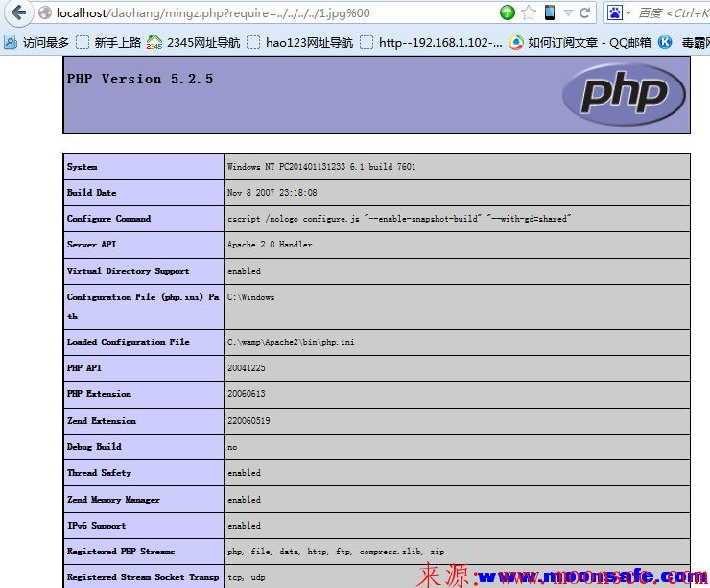Select the Virtual Directory Support label
Screen dimensions: 710x588
[129, 271]
